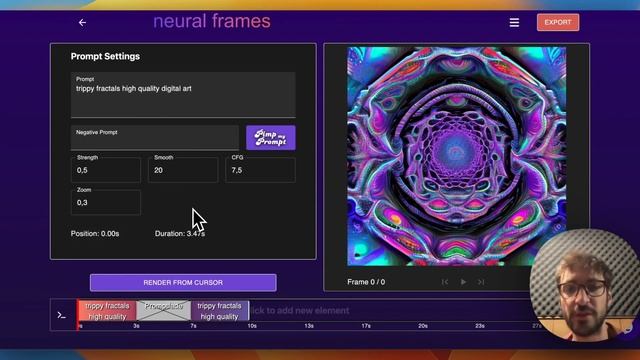Play the frame preview
The width and height of the screenshot is (640, 360).
tap(463, 282)
